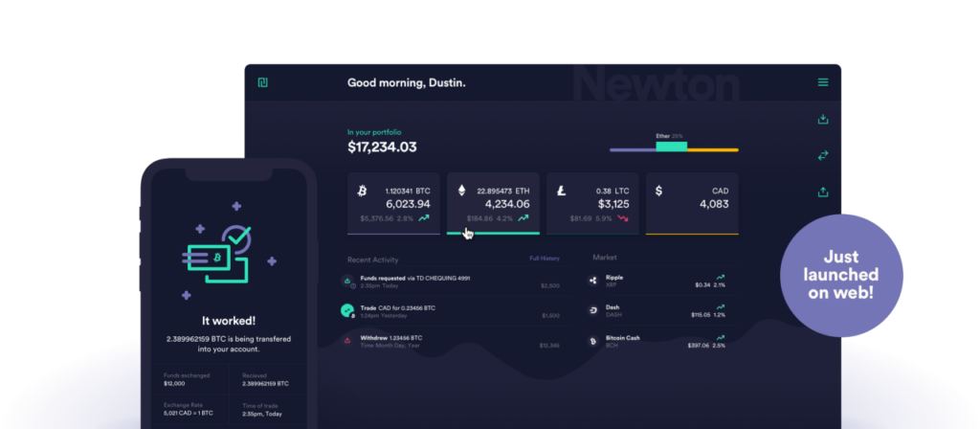
Task: Click the Ripple XRP coin icon
Action: point(593,281)
